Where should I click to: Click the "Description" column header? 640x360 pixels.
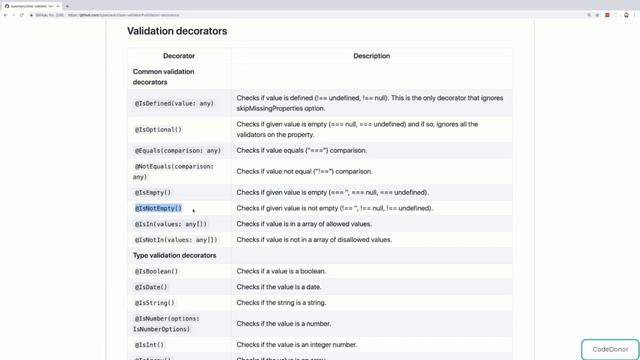click(371, 56)
